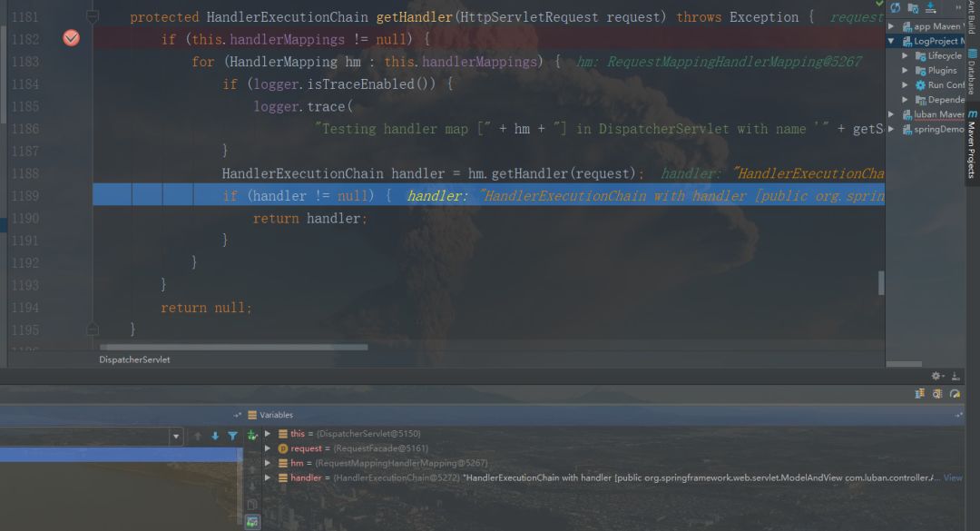
Task: Select 'hm' RequestMappingHandlerMapping variable row
Action: tap(612, 463)
